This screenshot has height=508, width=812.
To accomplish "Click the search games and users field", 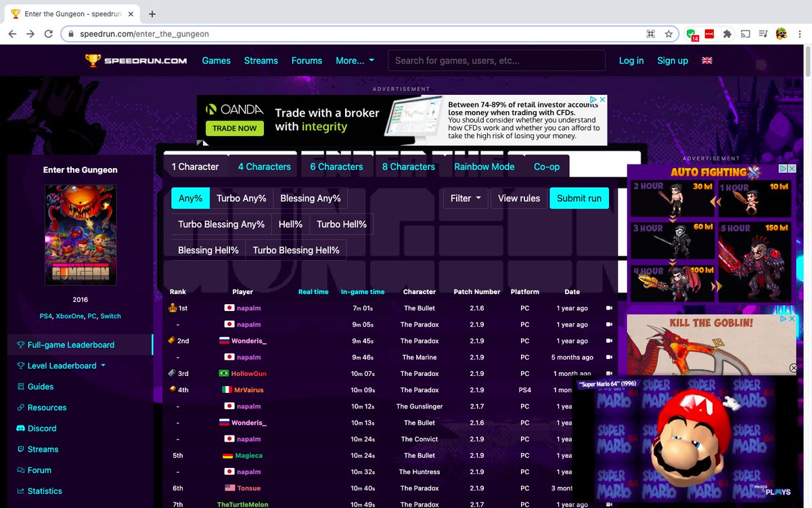I will point(497,60).
